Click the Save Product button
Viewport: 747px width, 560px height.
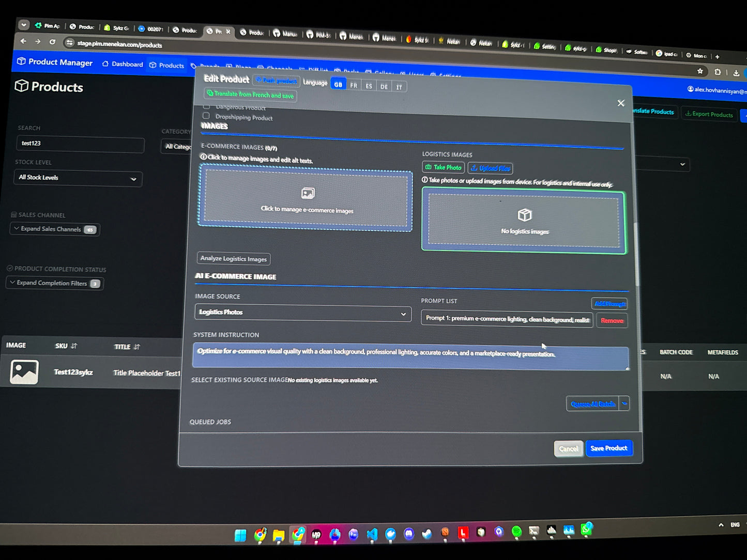coord(608,448)
